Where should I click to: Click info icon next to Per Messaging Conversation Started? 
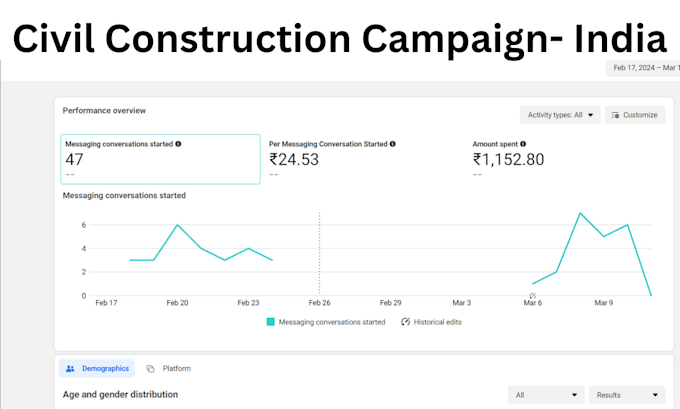pos(392,144)
